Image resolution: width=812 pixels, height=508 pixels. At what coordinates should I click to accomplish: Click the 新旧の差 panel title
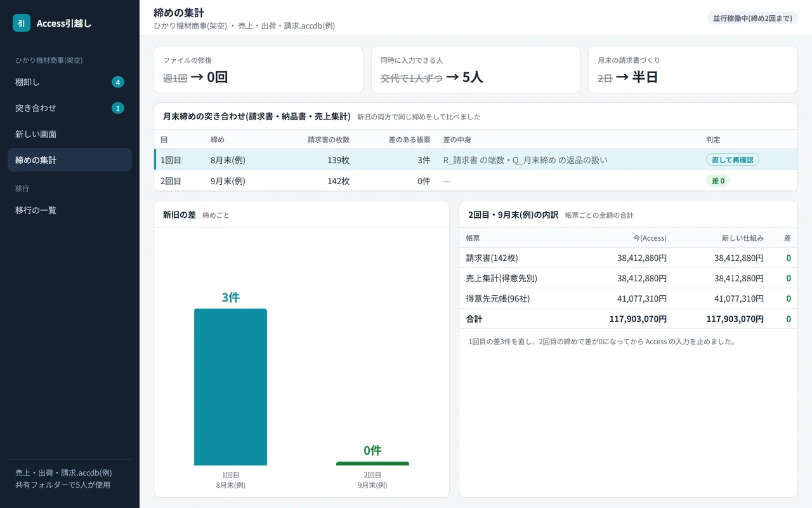point(180,215)
